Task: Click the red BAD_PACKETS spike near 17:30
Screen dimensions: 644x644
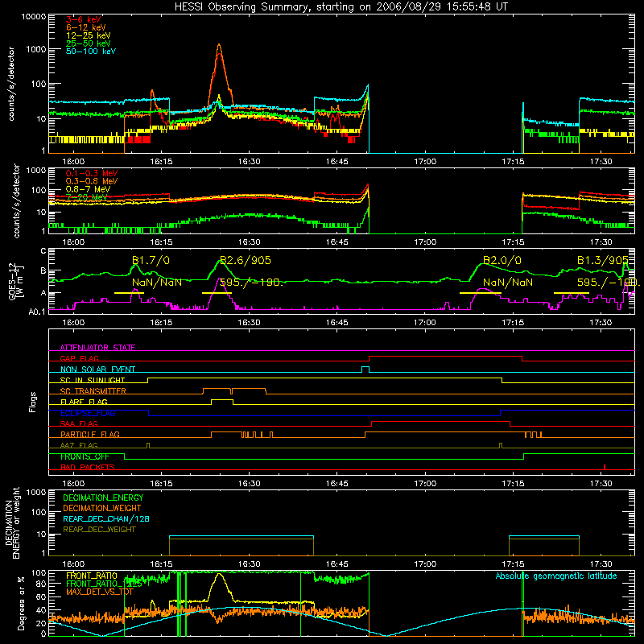Action: 605,467
